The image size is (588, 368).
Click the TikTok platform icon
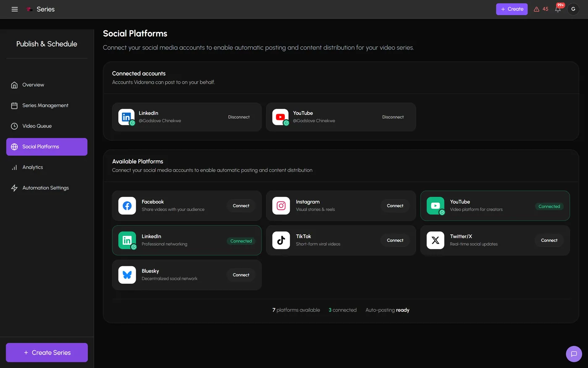pyautogui.click(x=281, y=240)
